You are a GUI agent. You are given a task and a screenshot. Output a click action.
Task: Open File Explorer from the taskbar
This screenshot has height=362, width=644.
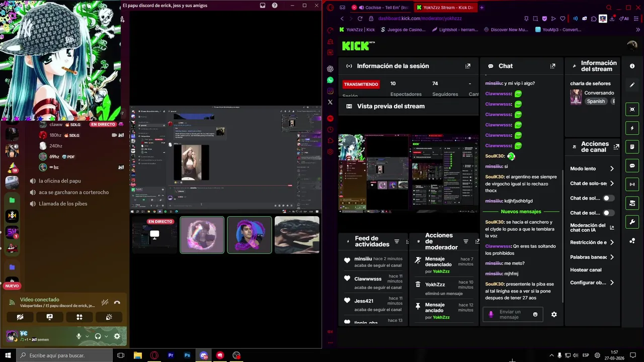point(137,355)
